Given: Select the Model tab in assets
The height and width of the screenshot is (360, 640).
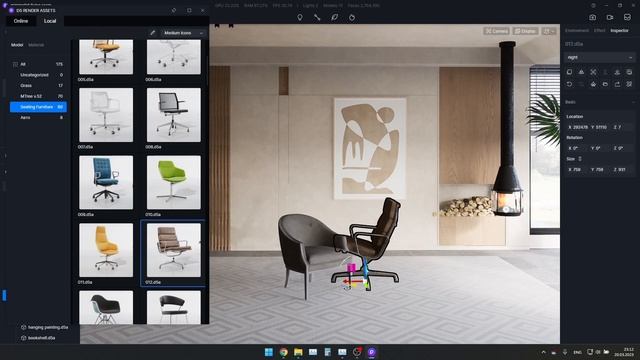Looking at the screenshot, I should [17, 45].
